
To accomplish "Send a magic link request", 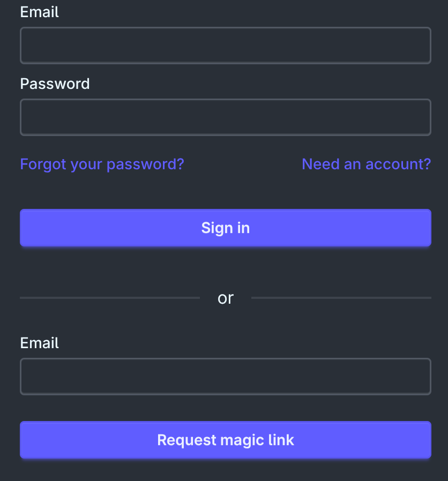I will (x=225, y=440).
